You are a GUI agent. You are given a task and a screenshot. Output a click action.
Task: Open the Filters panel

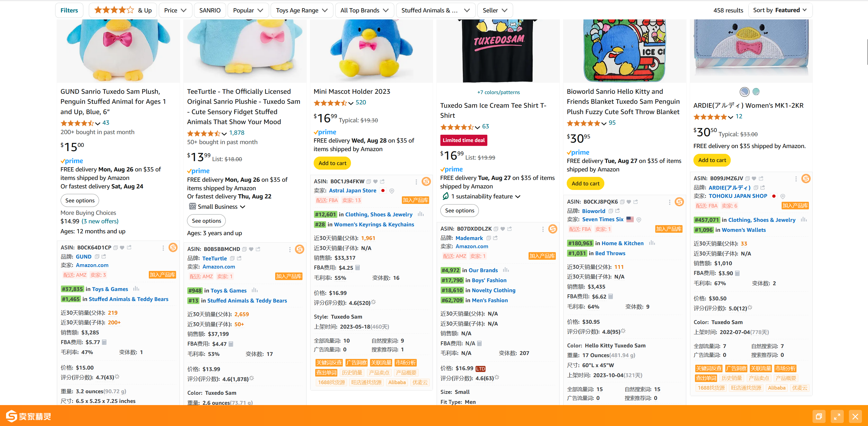point(69,10)
